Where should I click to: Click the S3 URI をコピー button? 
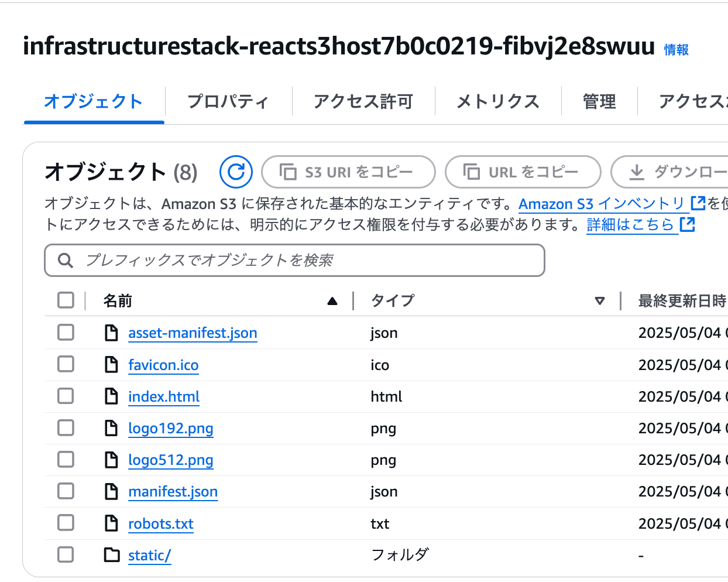pyautogui.click(x=348, y=172)
